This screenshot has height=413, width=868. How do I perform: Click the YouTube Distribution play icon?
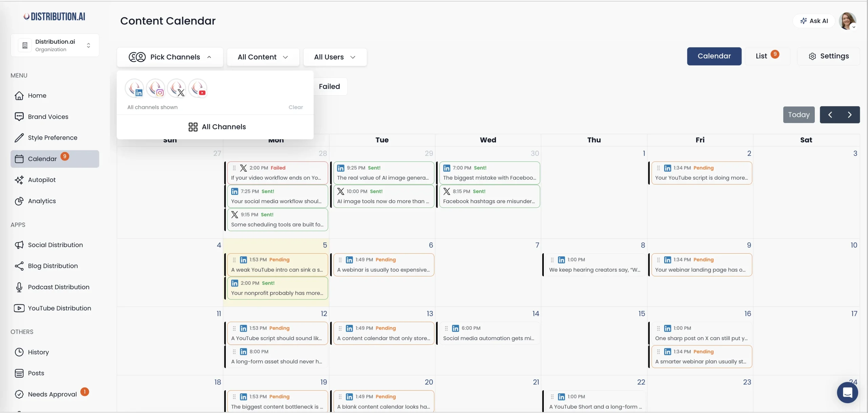19,308
